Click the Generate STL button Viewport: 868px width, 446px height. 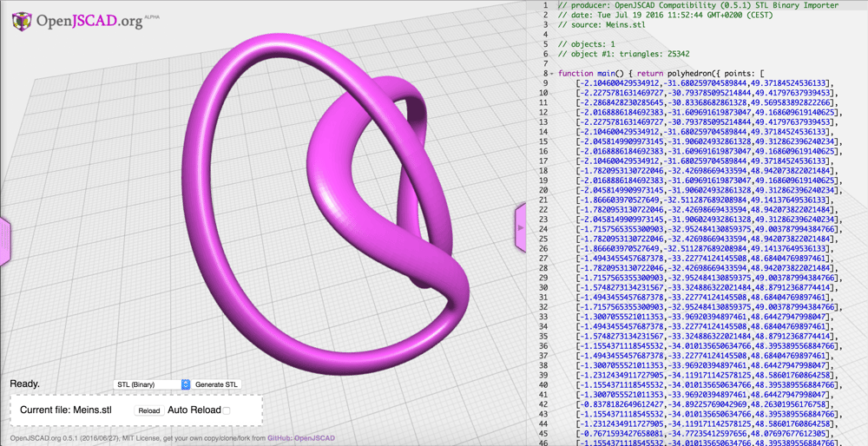point(217,384)
